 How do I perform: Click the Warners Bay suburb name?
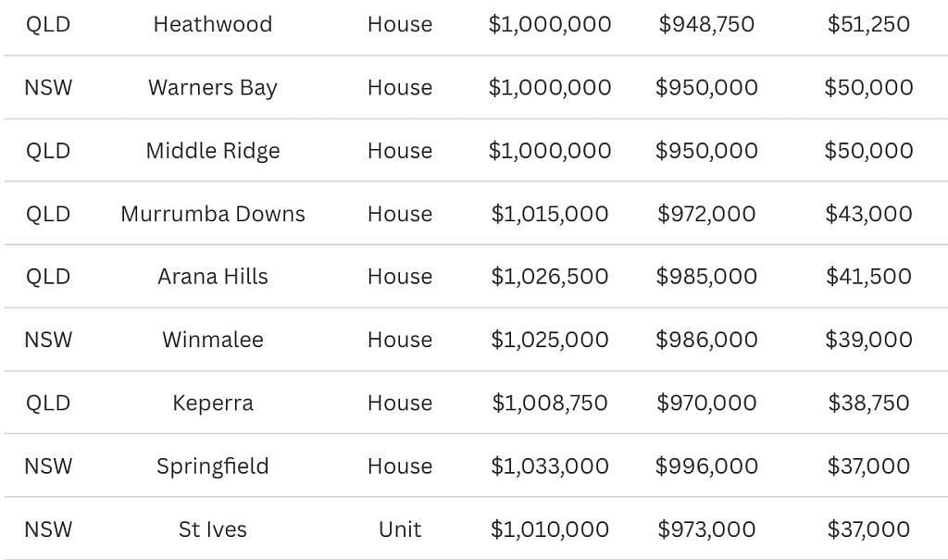pos(213,87)
